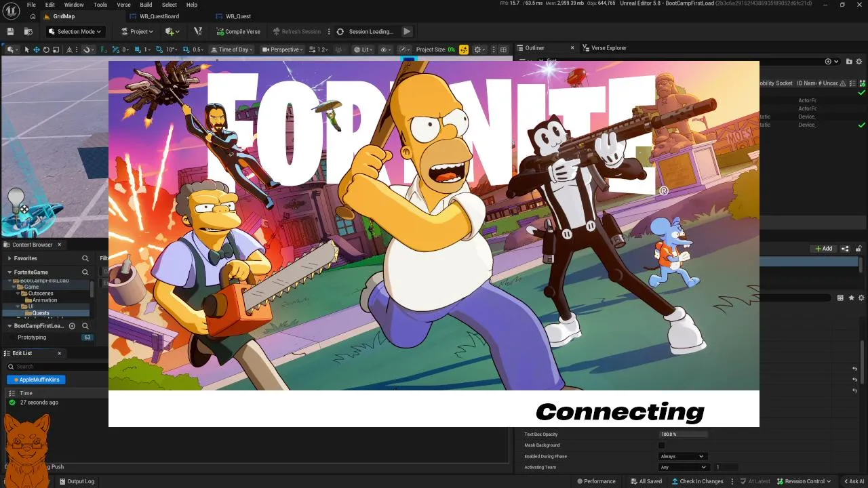Open the 0.5 scale snap dropdown
The height and width of the screenshot is (488, 868).
pos(198,49)
